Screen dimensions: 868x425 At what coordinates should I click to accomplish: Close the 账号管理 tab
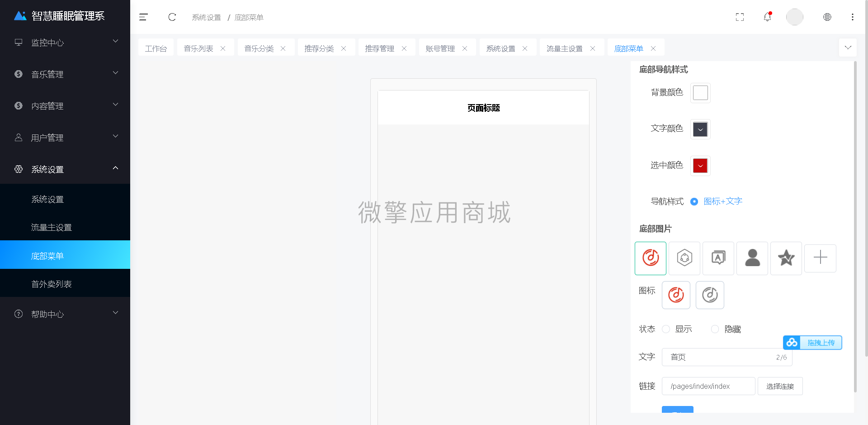(x=465, y=48)
